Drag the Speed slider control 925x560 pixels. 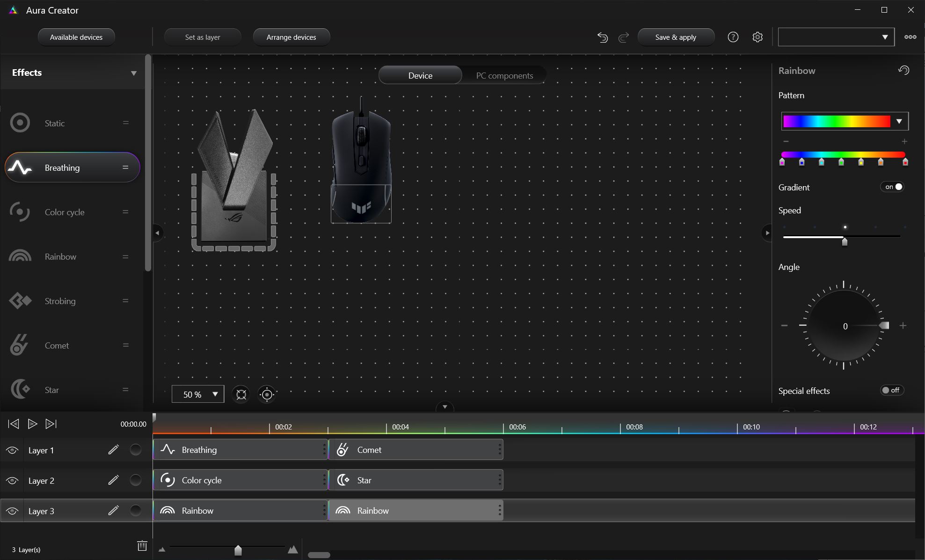(x=845, y=240)
